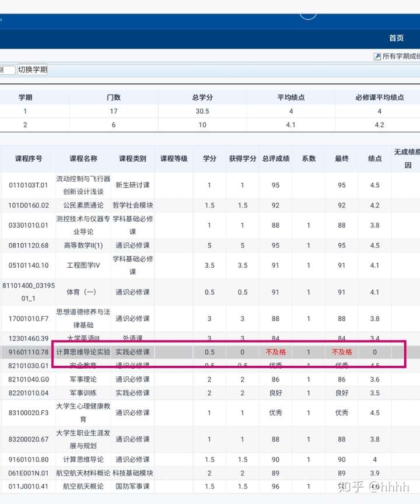This screenshot has height=504, width=420.
Task: Select course name 计算思维导论实验
Action: coord(83,352)
